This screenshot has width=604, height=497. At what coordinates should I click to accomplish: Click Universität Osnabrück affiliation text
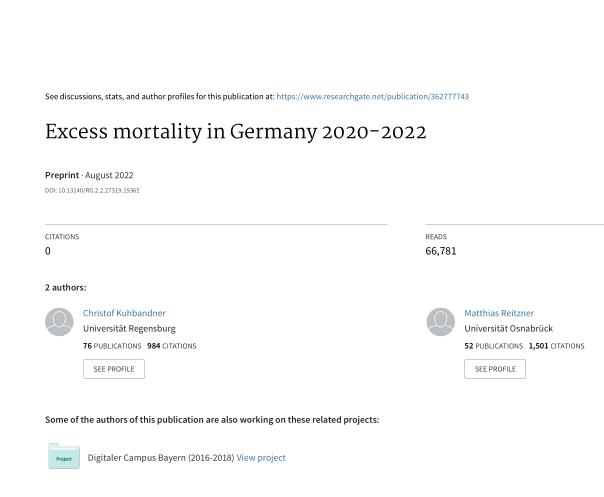[x=508, y=329]
